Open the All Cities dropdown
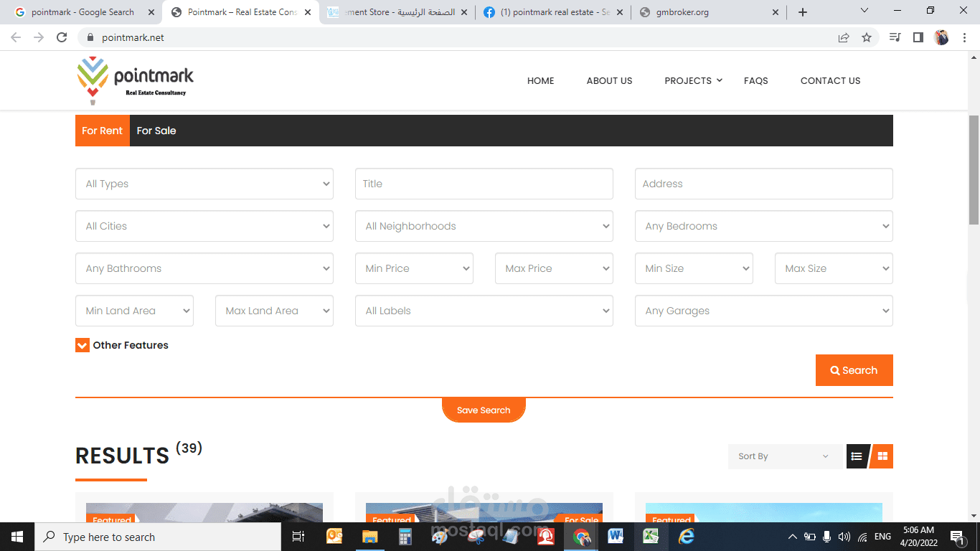980x551 pixels. (x=204, y=226)
